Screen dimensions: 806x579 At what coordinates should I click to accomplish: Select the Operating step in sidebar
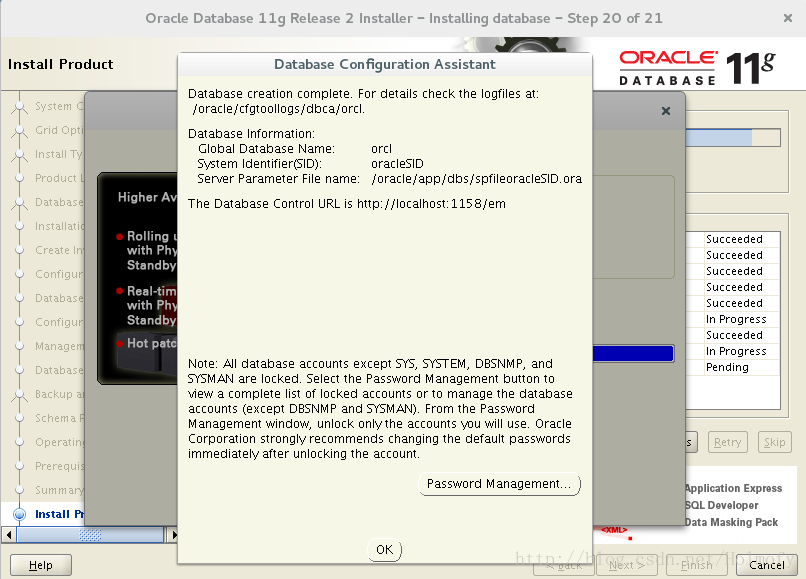pos(59,442)
